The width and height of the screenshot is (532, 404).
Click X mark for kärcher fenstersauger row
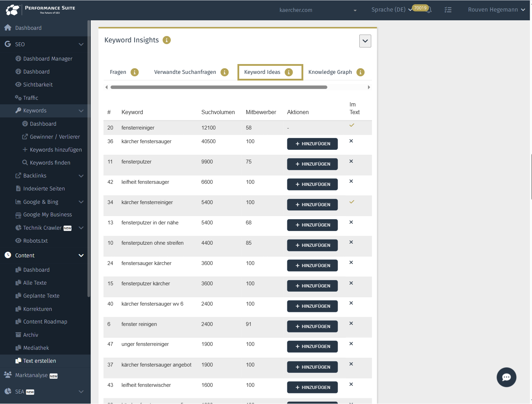point(351,141)
